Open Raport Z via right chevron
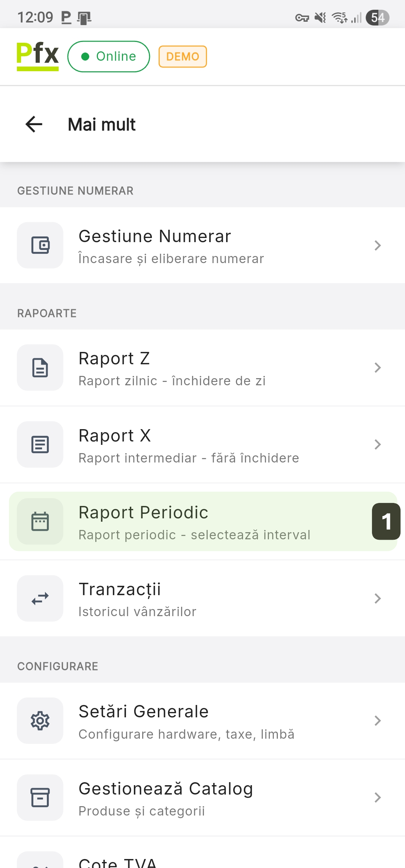Viewport: 405px width, 868px height. (x=378, y=368)
